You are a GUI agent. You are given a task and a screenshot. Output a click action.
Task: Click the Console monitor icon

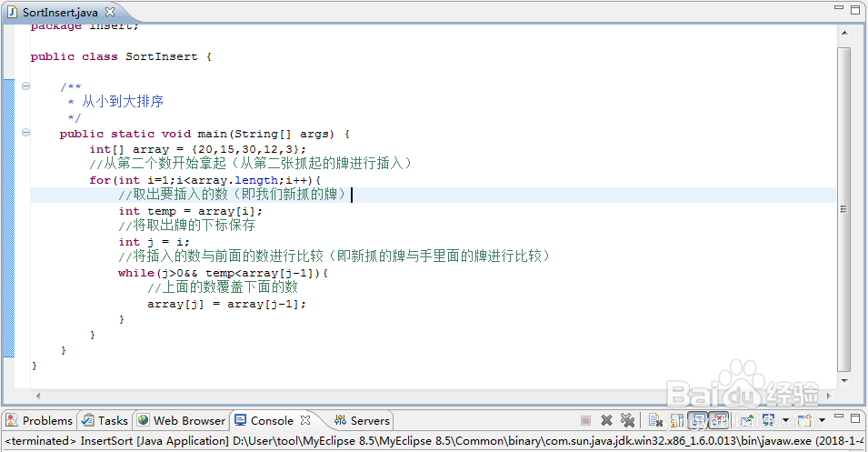pos(240,420)
